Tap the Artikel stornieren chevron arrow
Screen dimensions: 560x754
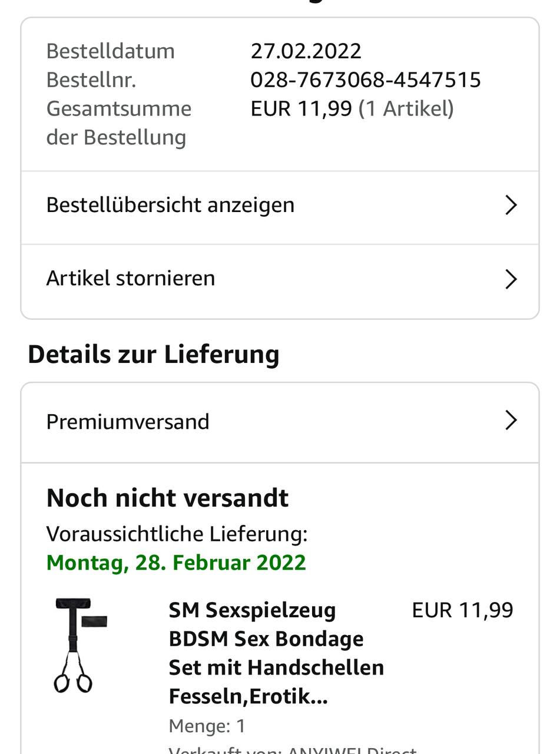pos(511,279)
